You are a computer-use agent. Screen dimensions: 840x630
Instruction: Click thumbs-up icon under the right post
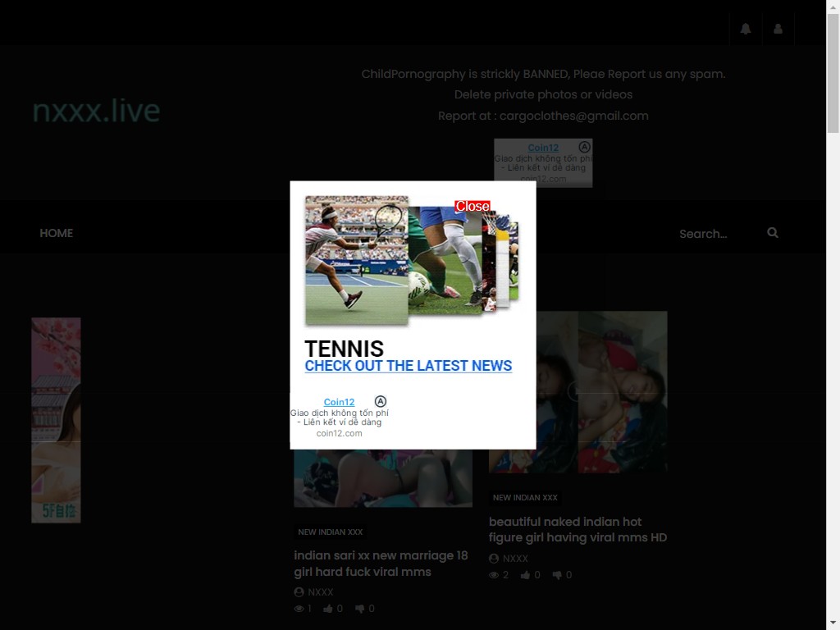525,575
